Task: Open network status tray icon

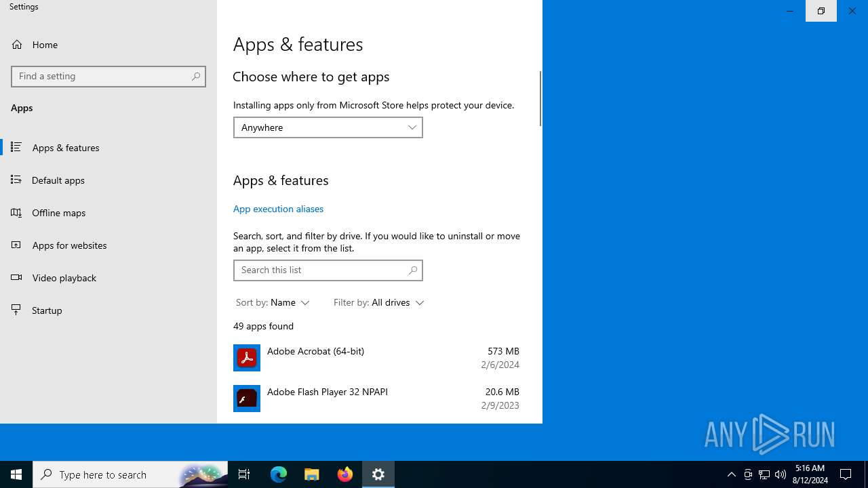Action: pyautogui.click(x=764, y=474)
